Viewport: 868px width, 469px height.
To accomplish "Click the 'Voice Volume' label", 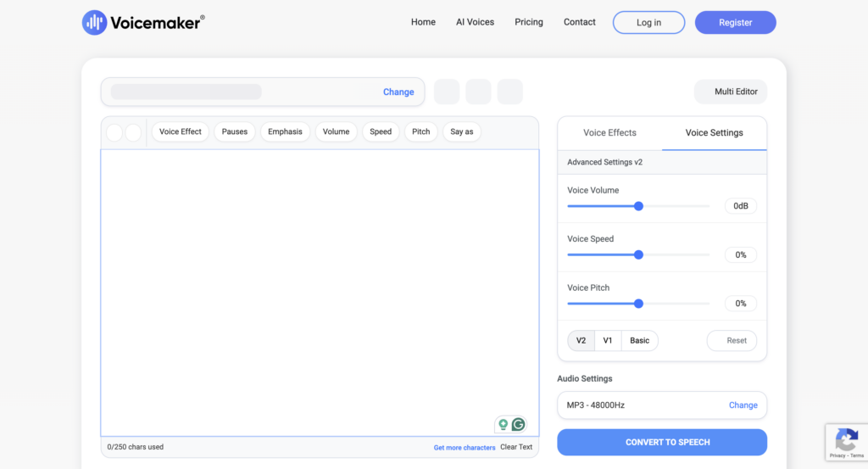I will pos(593,191).
